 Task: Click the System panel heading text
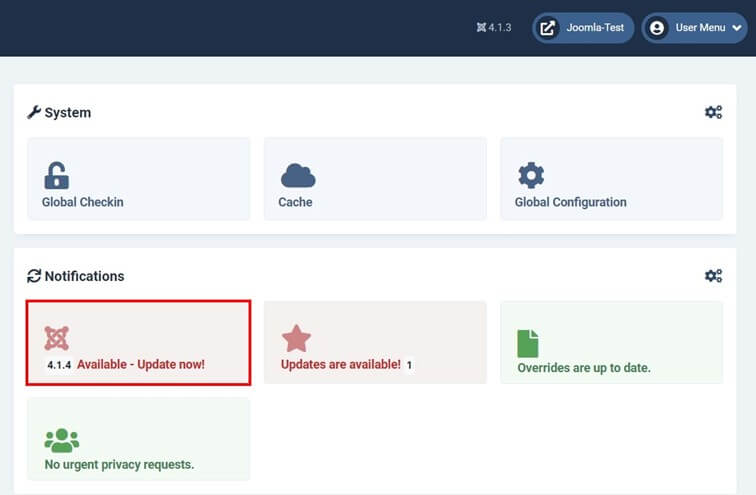click(68, 112)
